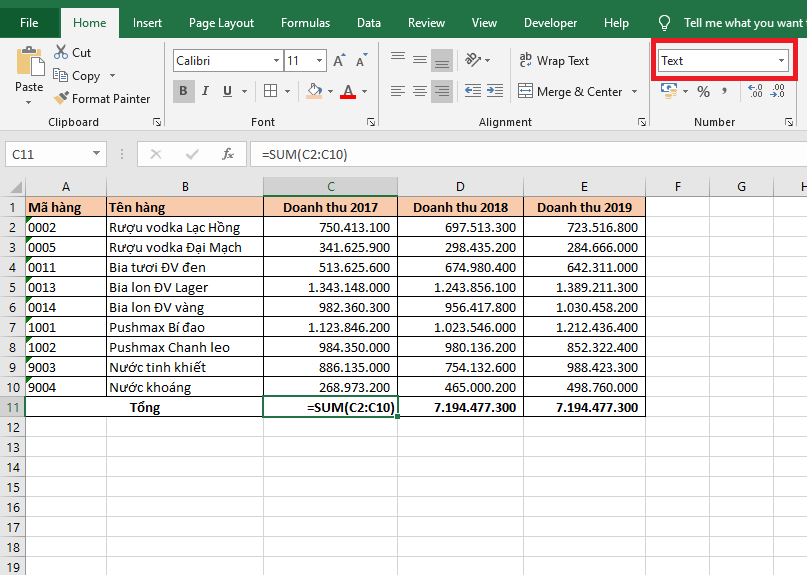
Task: Expand the Name Box dropdown arrow
Action: 97,154
